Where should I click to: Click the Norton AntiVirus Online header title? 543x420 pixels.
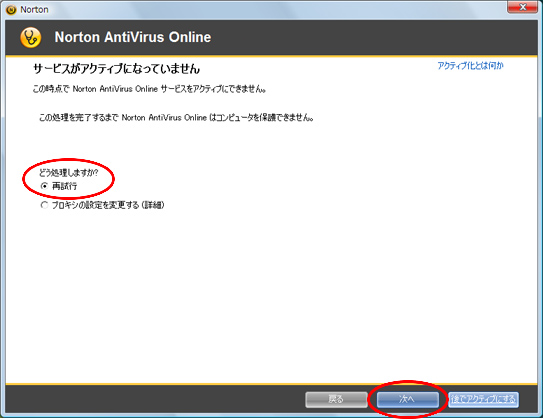[x=133, y=37]
